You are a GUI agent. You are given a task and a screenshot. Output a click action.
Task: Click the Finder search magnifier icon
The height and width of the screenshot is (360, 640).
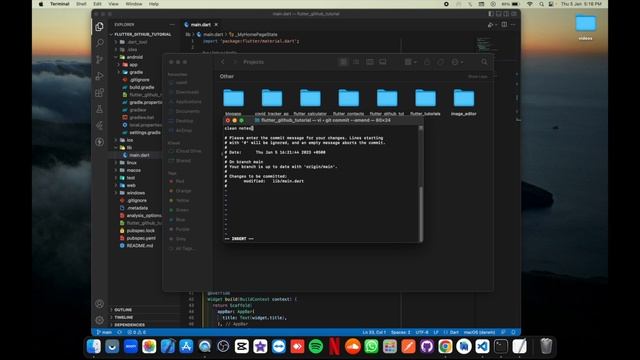484,62
